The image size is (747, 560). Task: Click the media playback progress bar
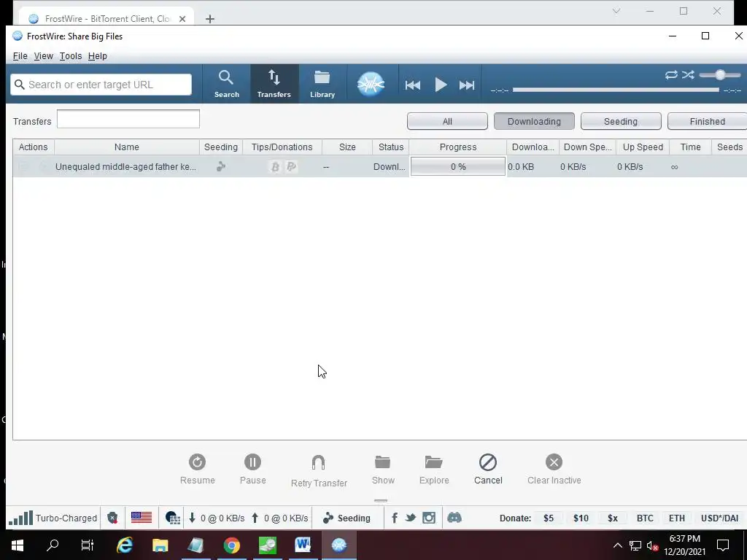[616, 90]
